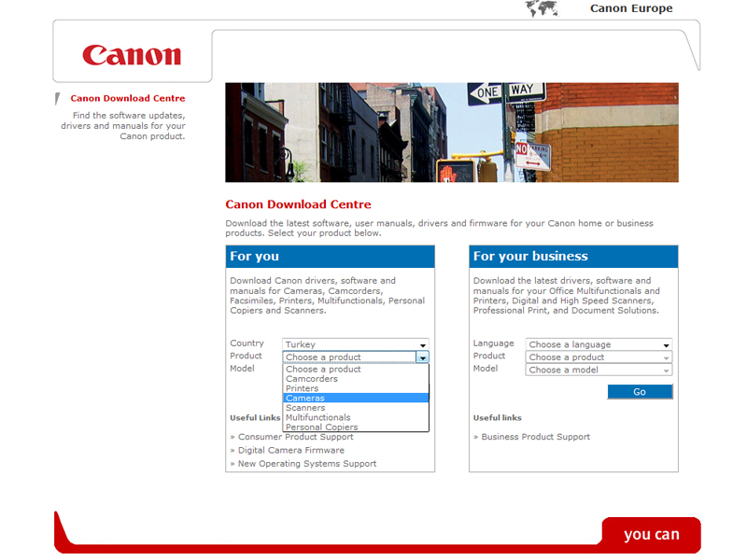Expand the Choose a language dropdown
Image resolution: width=747 pixels, height=560 pixels.
599,344
